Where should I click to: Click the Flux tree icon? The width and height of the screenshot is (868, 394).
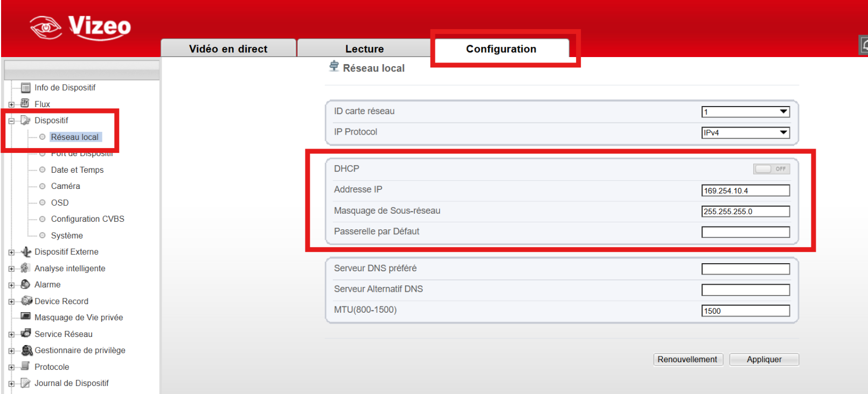[25, 103]
